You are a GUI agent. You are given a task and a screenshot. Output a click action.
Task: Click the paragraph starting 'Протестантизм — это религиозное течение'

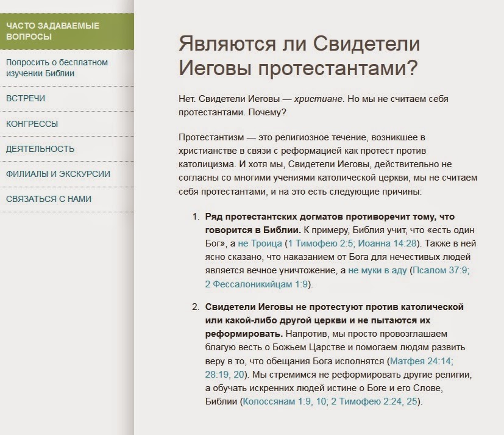click(x=328, y=164)
